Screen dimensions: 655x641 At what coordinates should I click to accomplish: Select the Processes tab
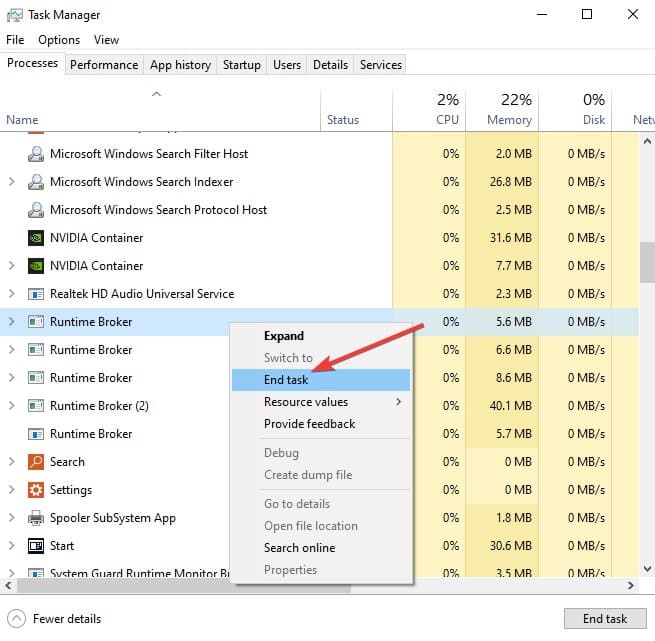pyautogui.click(x=33, y=64)
